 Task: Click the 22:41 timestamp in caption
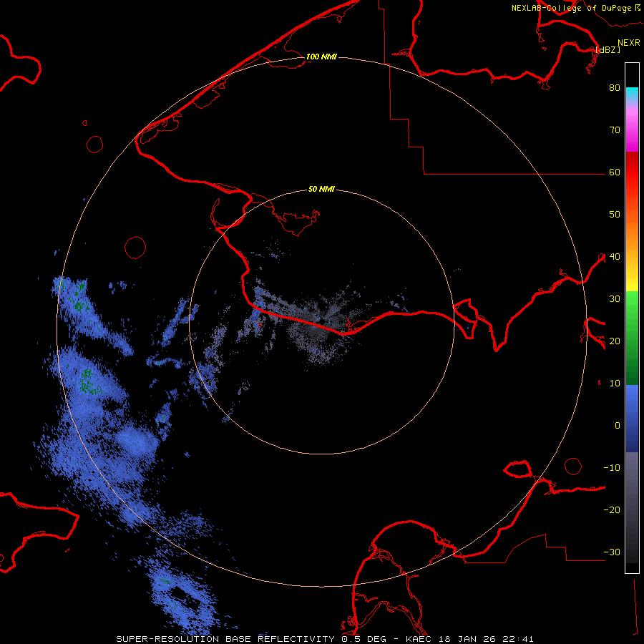coord(519,639)
